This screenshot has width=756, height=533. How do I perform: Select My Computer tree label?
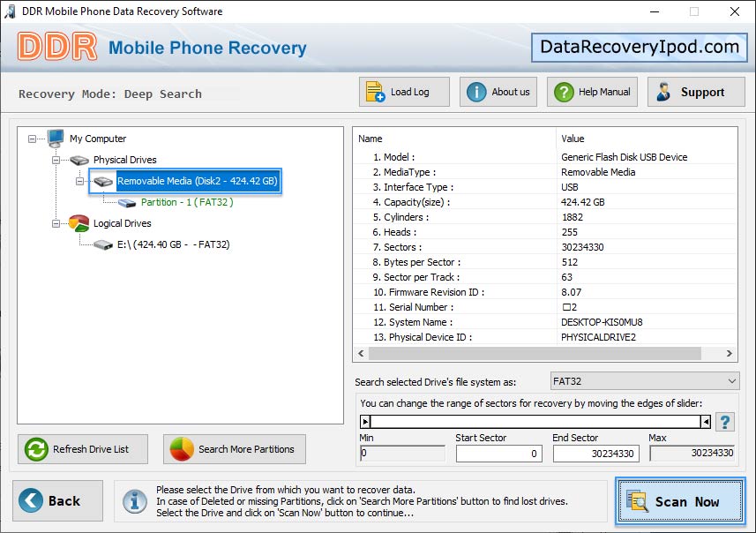tap(98, 139)
